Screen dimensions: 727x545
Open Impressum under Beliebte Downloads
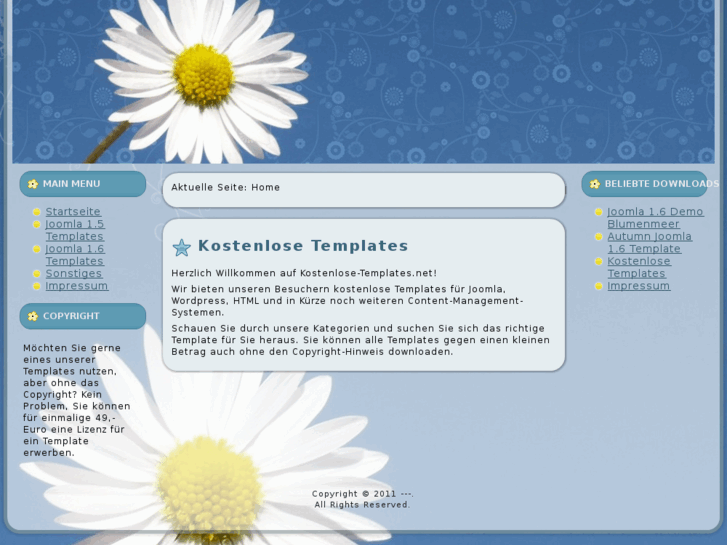coord(638,286)
